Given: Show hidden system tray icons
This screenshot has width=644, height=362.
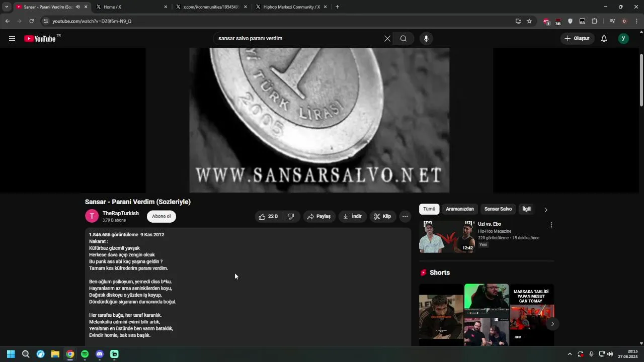Looking at the screenshot, I should [570, 354].
